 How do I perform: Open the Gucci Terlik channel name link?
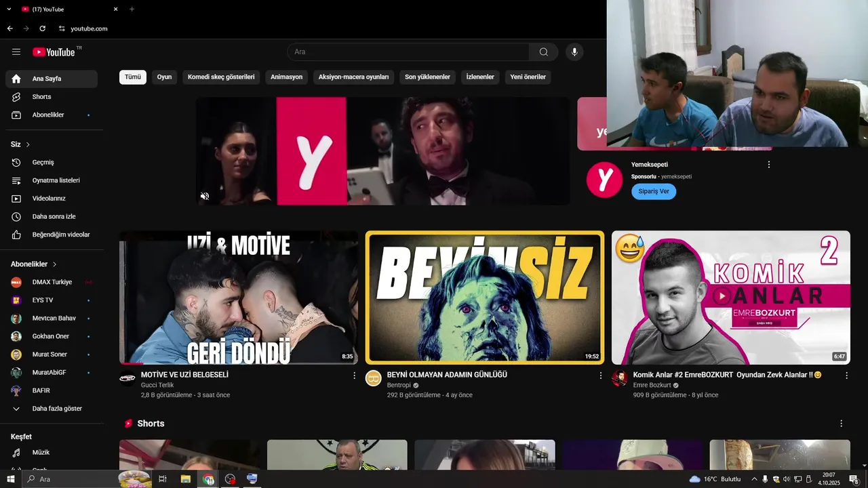click(157, 385)
